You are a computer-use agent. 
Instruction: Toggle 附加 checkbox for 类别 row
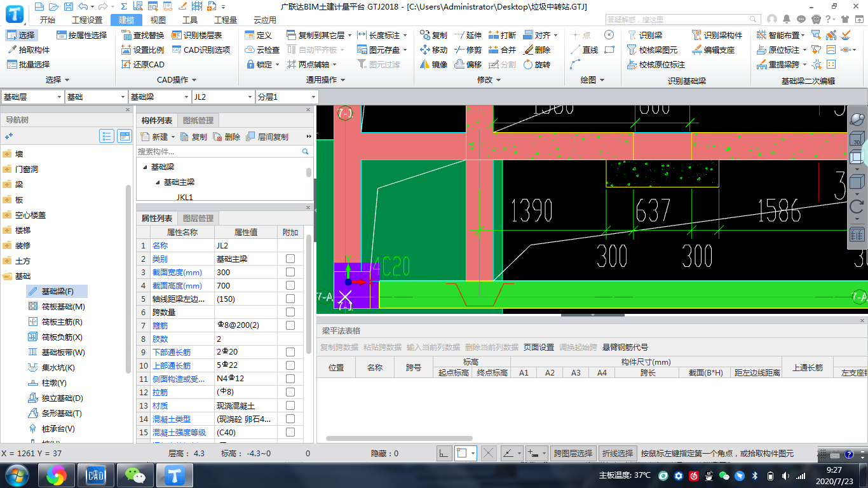pos(290,259)
